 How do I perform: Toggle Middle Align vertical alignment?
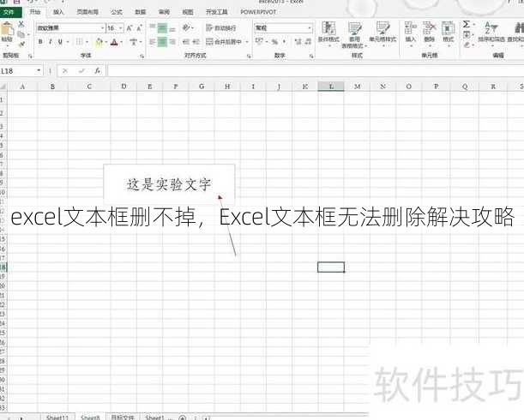click(x=162, y=28)
